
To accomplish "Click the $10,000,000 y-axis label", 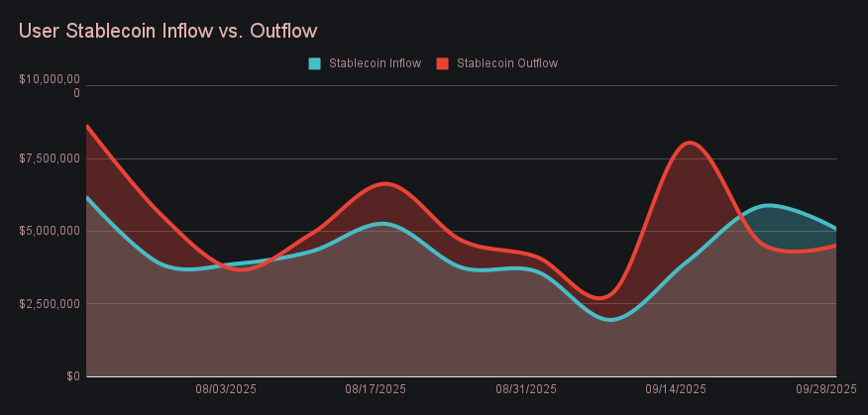I will click(49, 85).
